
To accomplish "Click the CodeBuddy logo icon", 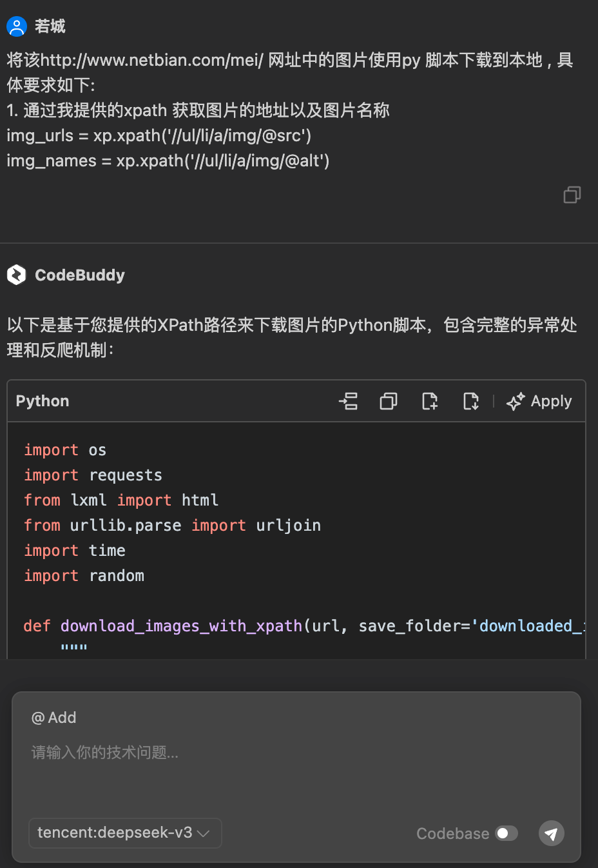I will pyautogui.click(x=17, y=275).
